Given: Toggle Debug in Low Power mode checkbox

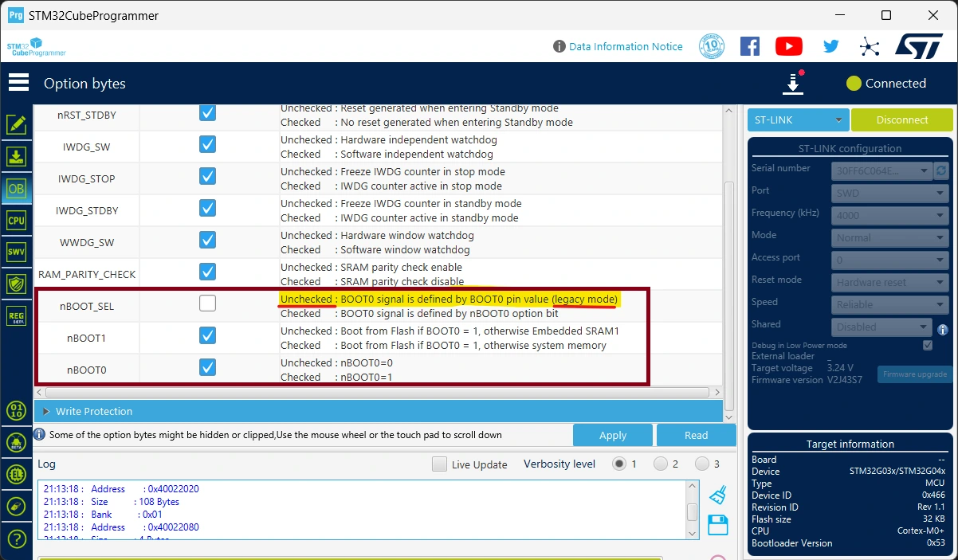Looking at the screenshot, I should point(928,345).
